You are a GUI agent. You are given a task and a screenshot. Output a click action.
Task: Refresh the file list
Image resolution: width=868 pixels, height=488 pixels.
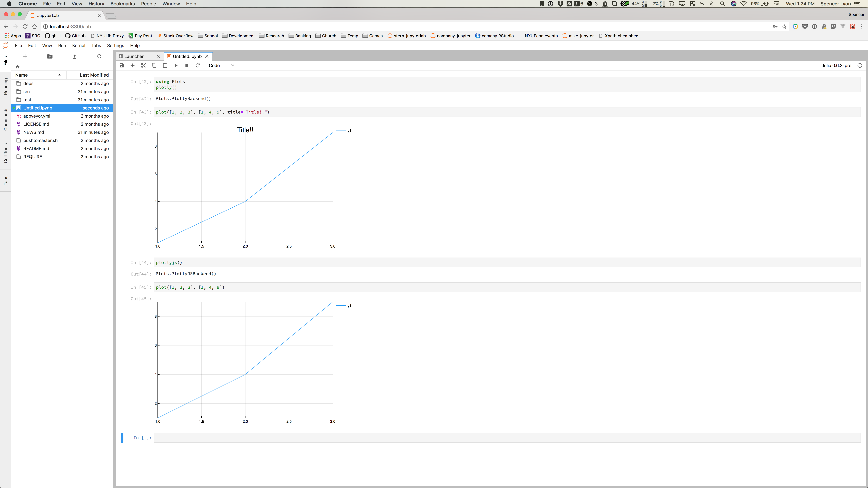(99, 56)
